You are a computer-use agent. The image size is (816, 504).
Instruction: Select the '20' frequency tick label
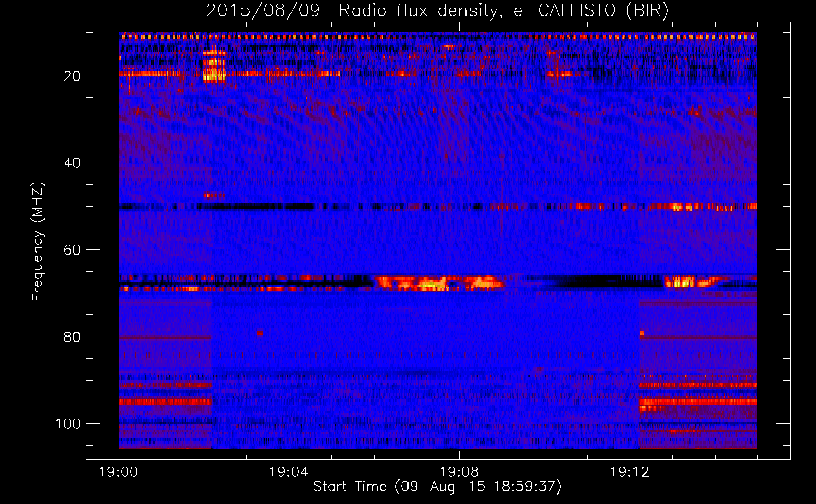[72, 76]
